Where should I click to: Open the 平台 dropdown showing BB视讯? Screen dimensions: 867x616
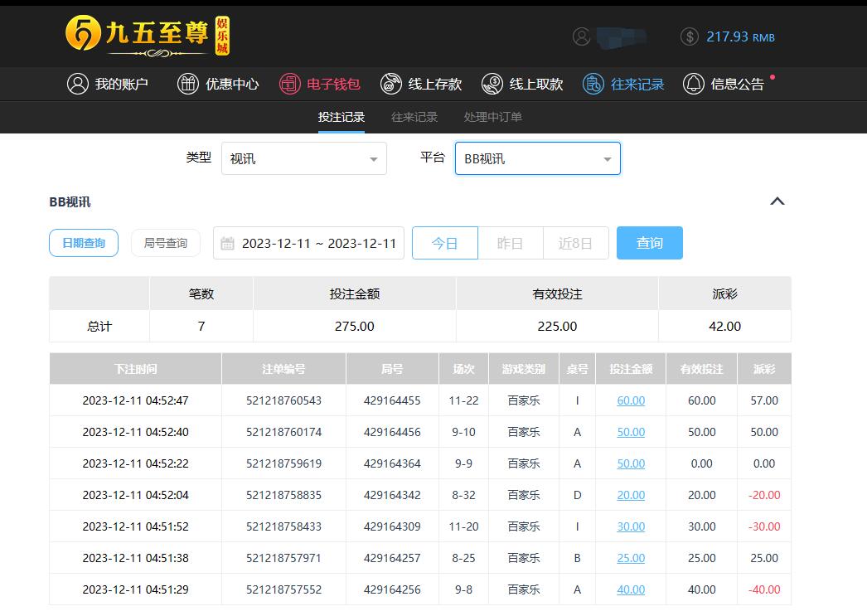click(537, 158)
